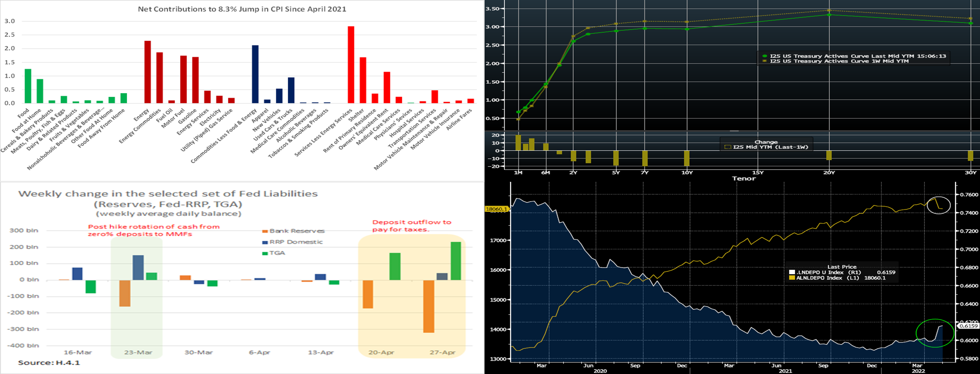980x374 pixels.
Task: Click the Tenor axis title
Action: pos(743,178)
